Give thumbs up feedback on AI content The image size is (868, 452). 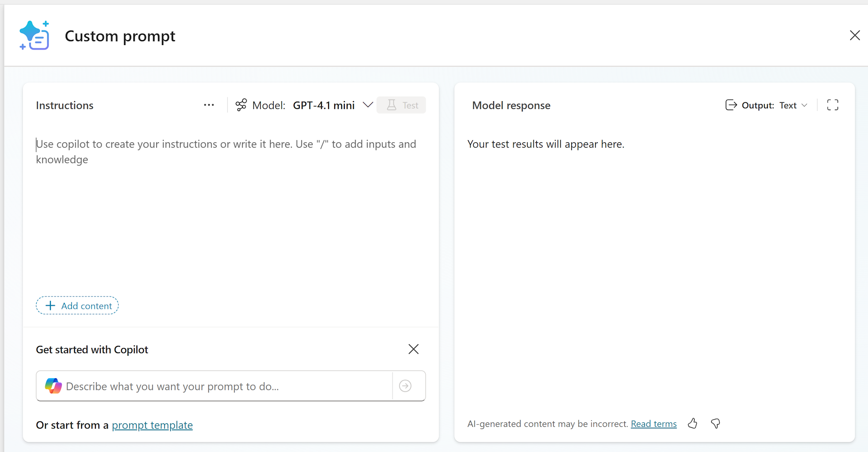693,423
